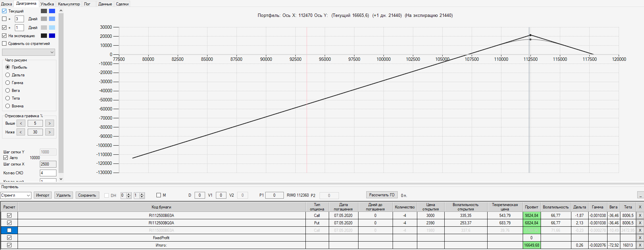The height and width of the screenshot is (250, 644).
Task: Open the Улыбка tab
Action: (x=47, y=4)
